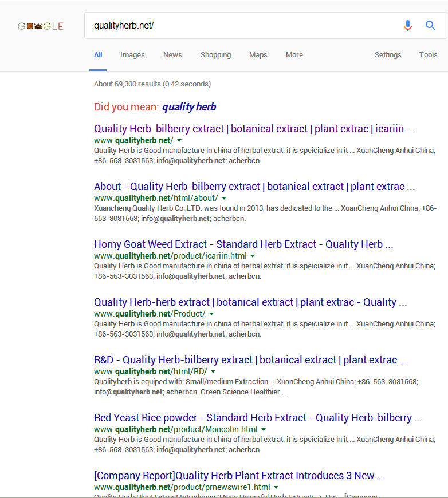This screenshot has height=498, width=448.
Task: Open the Shopping tab
Action: click(215, 54)
